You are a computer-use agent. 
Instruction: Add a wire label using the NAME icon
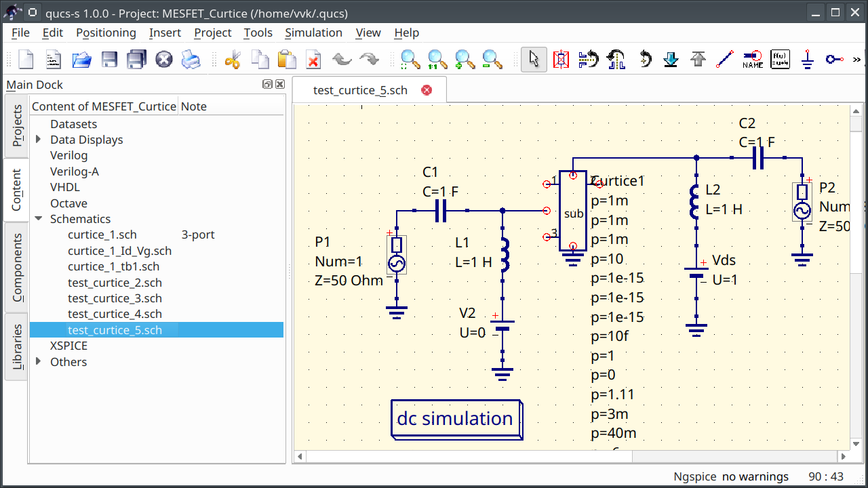tap(753, 60)
